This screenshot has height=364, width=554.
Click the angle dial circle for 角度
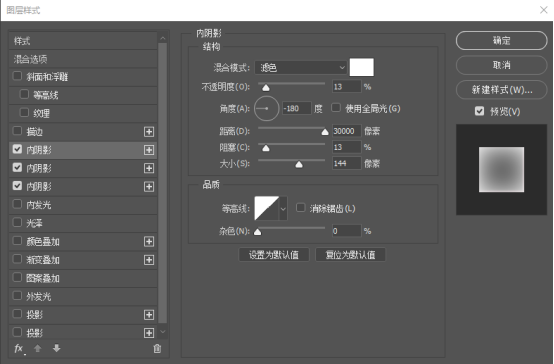click(x=266, y=108)
